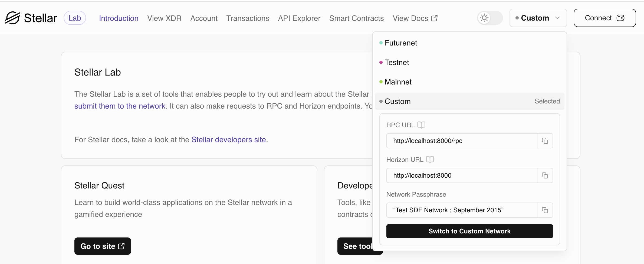
Task: Click the external-link icon beside View Docs
Action: (x=434, y=18)
